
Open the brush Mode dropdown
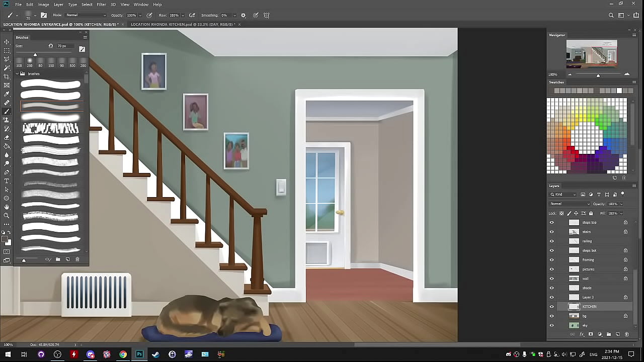tap(86, 16)
